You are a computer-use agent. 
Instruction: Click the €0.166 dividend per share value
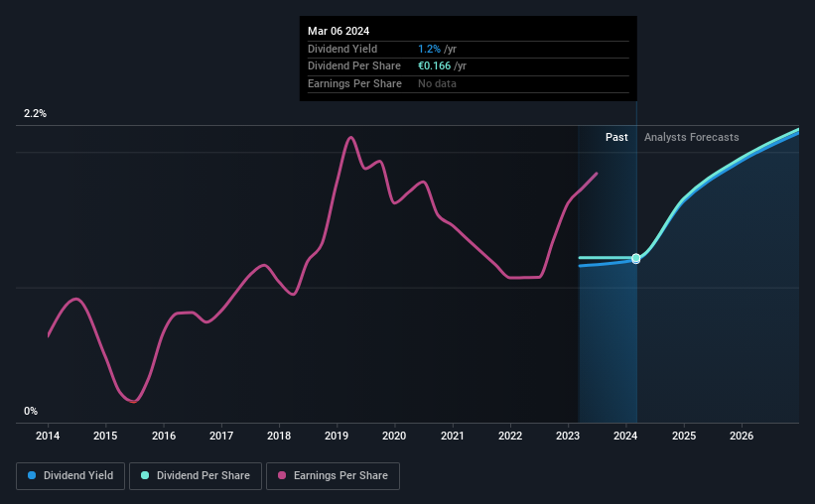pos(434,66)
